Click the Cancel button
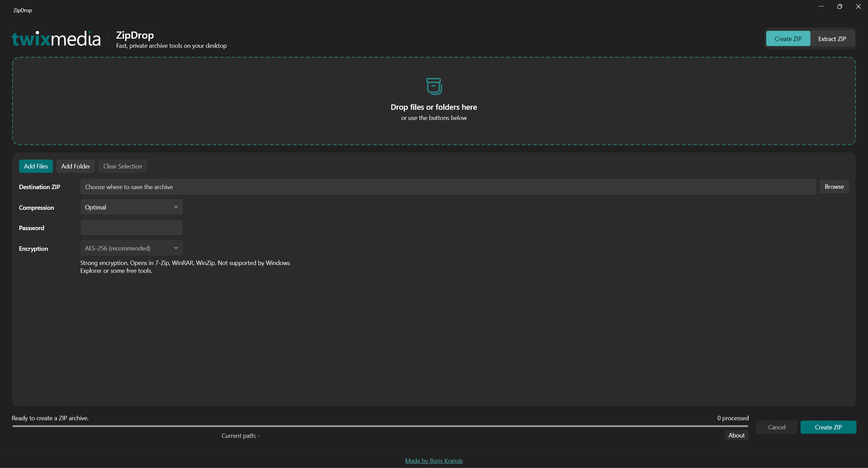The image size is (868, 468). (776, 427)
